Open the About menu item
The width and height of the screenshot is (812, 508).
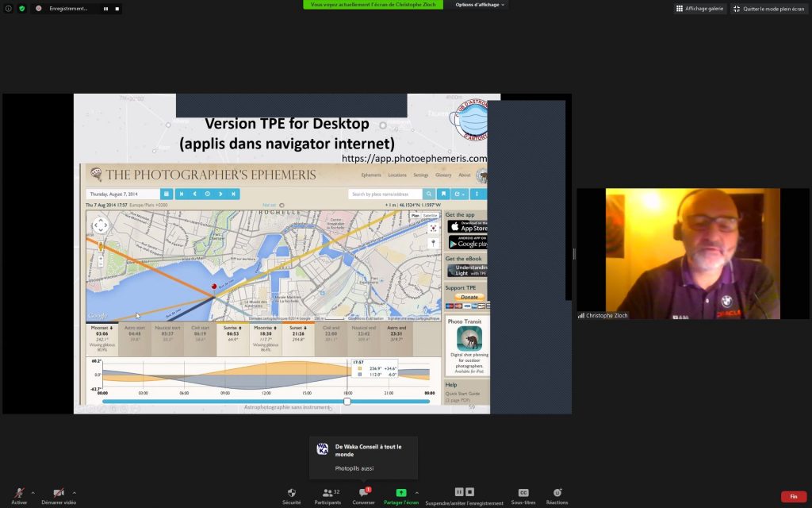465,175
